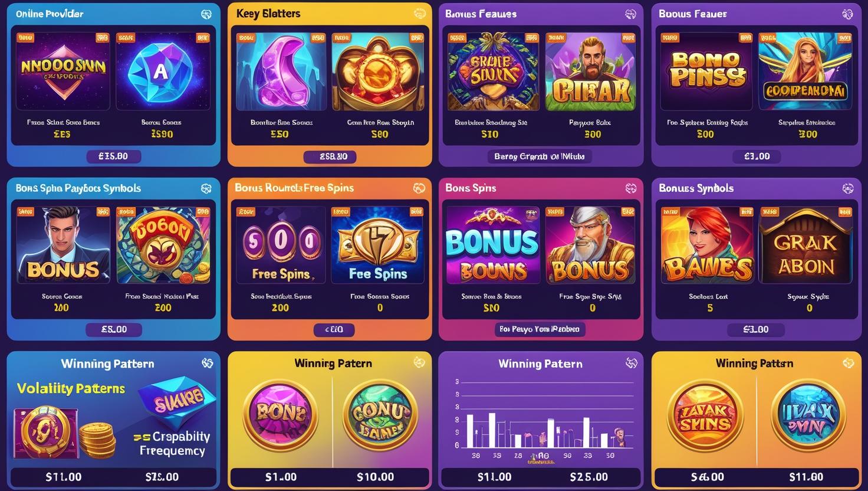
Task: Click the icon beside Bonus Rounds Free Spins title
Action: pyautogui.click(x=419, y=188)
